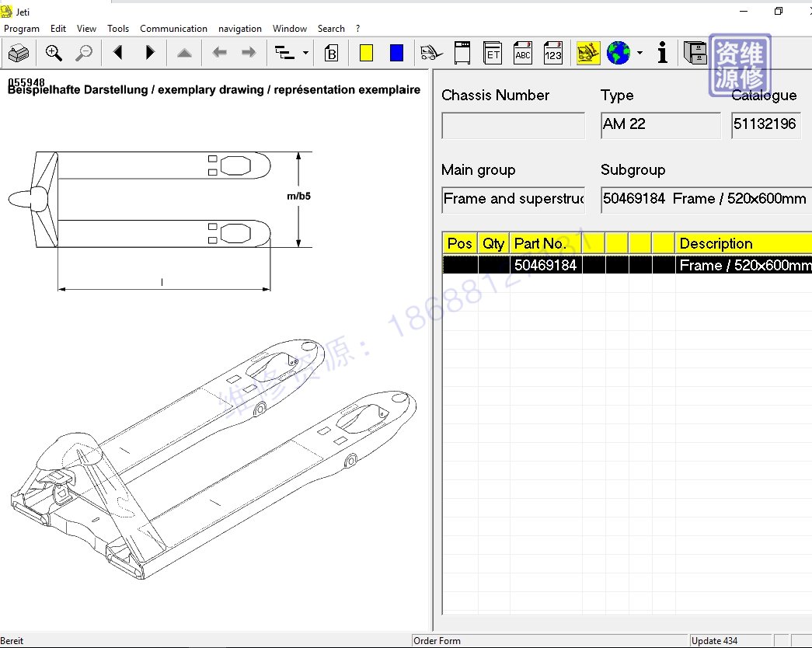The width and height of the screenshot is (812, 648).
Task: Go to previous page with black left arrow
Action: coord(118,53)
